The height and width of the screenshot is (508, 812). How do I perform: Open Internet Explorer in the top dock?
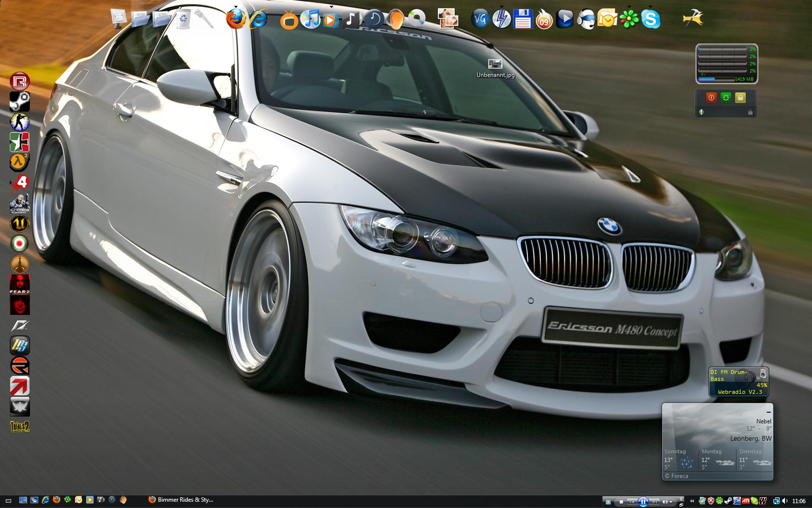click(258, 19)
